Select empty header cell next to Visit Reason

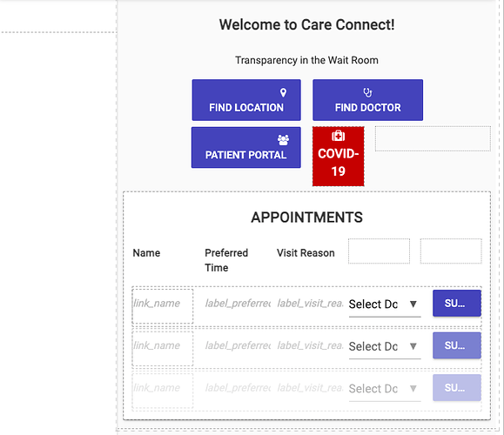[x=379, y=251]
